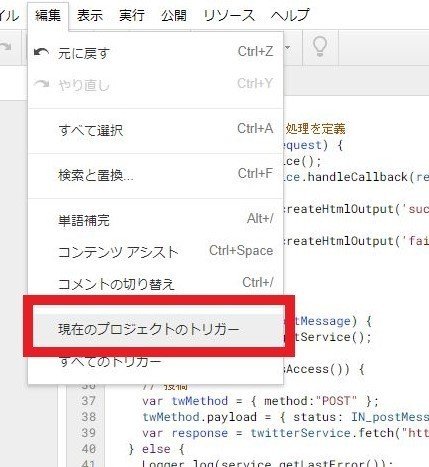Click code line number 37
Viewport: 429px width, 467px height.
pyautogui.click(x=88, y=401)
